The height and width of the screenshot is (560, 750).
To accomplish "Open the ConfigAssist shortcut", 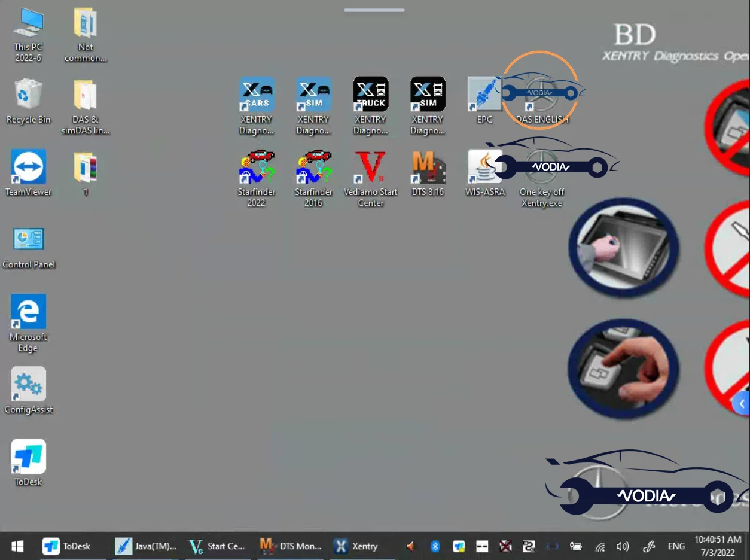I will pos(28,391).
